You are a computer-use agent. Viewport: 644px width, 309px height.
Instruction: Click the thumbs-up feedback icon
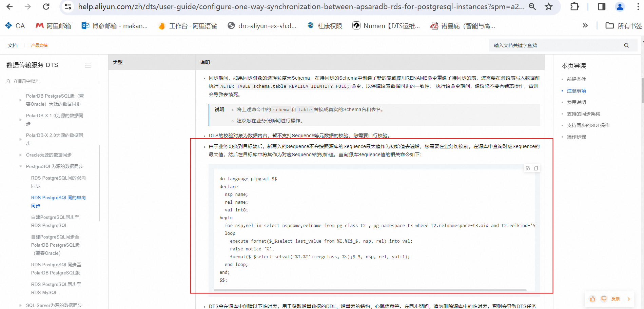(592, 299)
